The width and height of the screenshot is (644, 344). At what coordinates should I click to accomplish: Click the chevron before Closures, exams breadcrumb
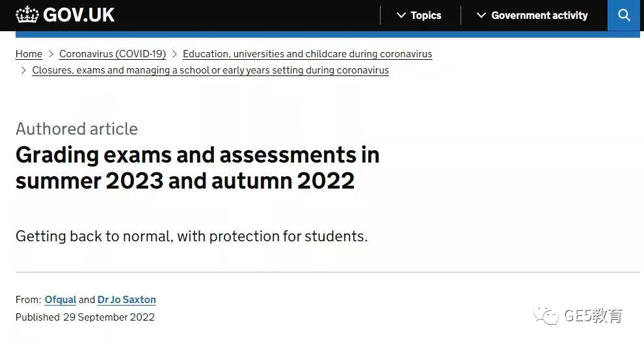coord(23,70)
